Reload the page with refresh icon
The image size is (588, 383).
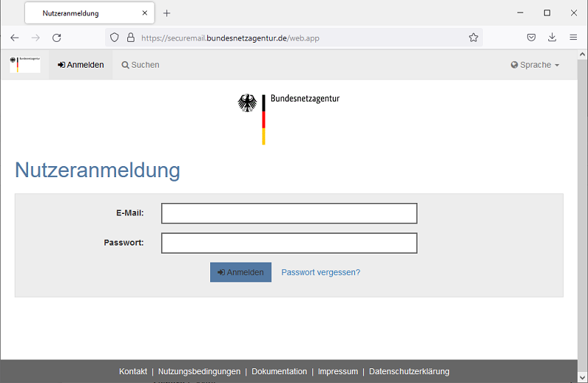57,37
